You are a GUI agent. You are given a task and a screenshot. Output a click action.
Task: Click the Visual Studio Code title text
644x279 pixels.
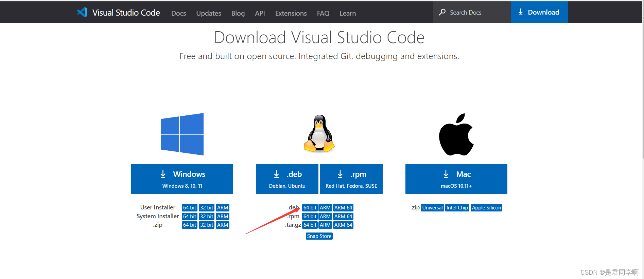(126, 13)
